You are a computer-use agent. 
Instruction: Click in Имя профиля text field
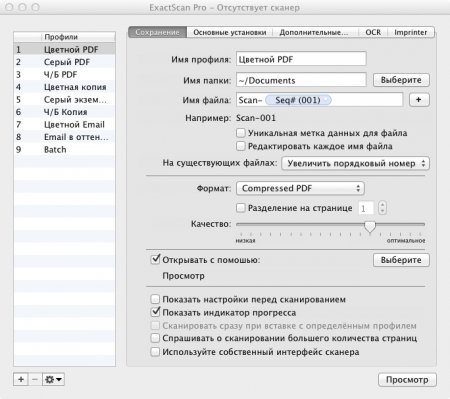point(301,59)
